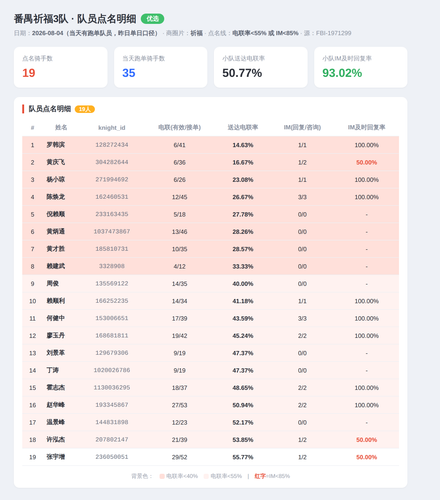
Task: Click the 14/34 call count cell
Action: click(179, 301)
